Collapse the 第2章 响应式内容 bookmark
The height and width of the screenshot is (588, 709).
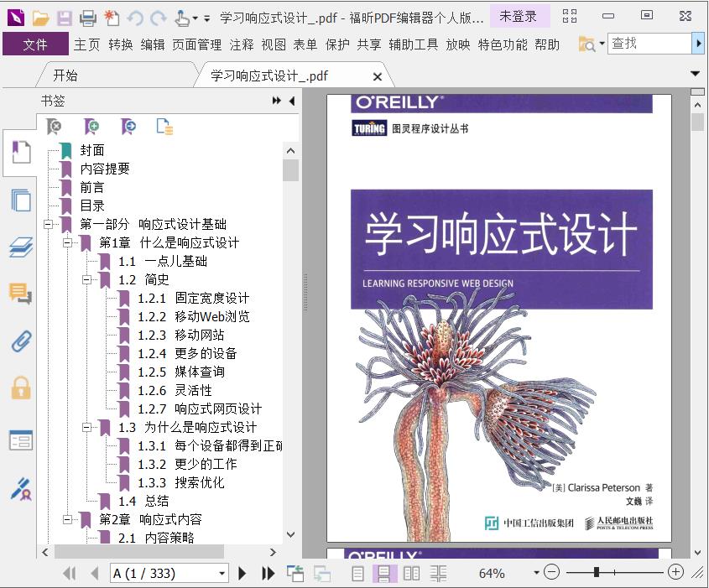[x=67, y=520]
